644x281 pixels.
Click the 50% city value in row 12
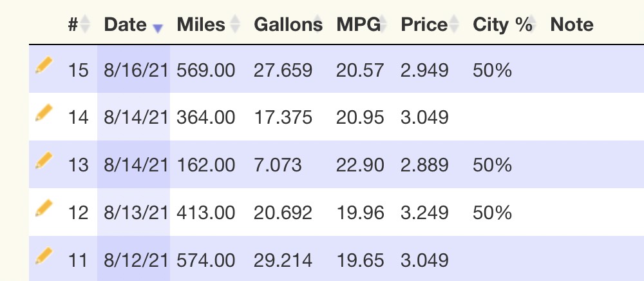click(492, 213)
